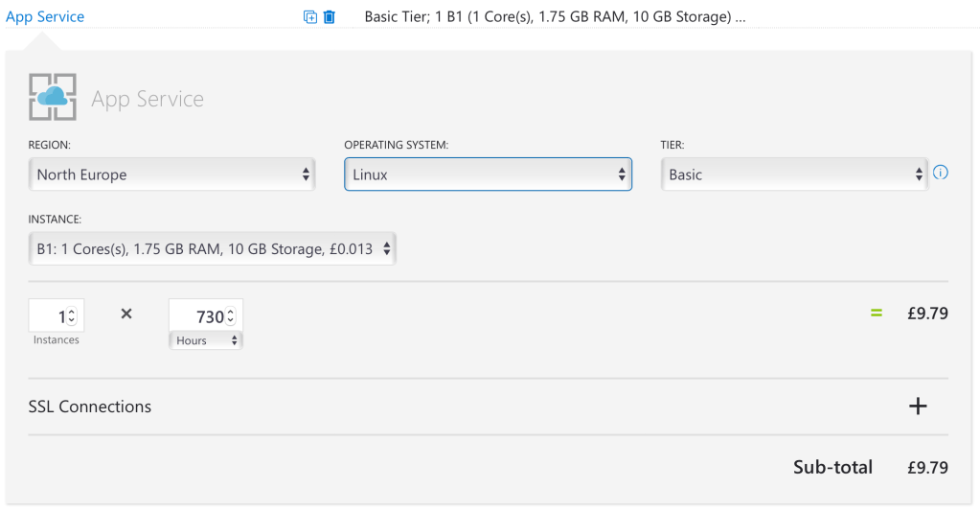Click the App Service header link
This screenshot has width=980, height=512.
[45, 16]
